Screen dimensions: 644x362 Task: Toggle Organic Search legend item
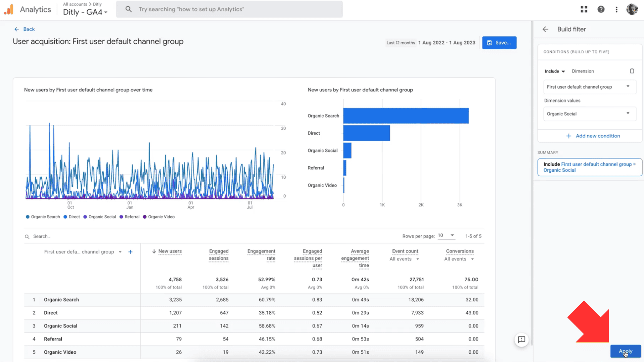[43, 217]
